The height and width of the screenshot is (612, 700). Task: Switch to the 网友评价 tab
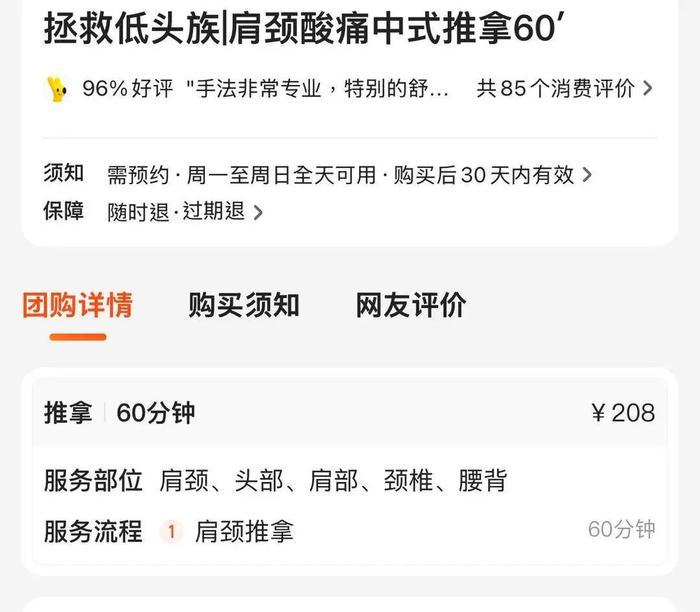411,305
